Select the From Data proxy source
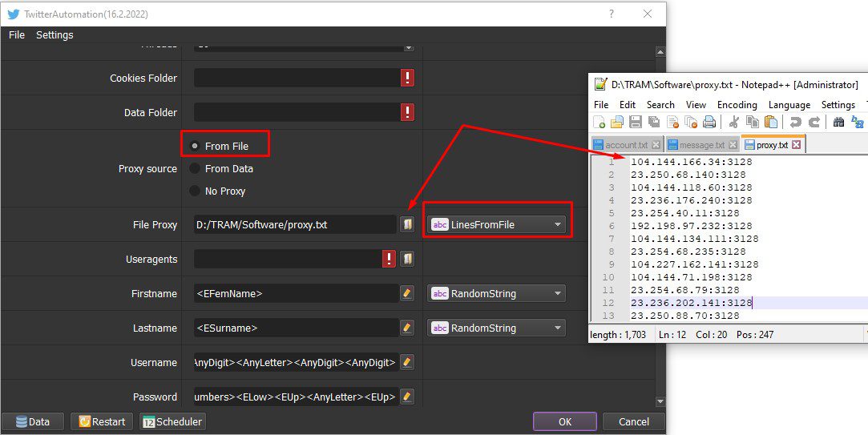This screenshot has height=435, width=868. pyautogui.click(x=195, y=168)
